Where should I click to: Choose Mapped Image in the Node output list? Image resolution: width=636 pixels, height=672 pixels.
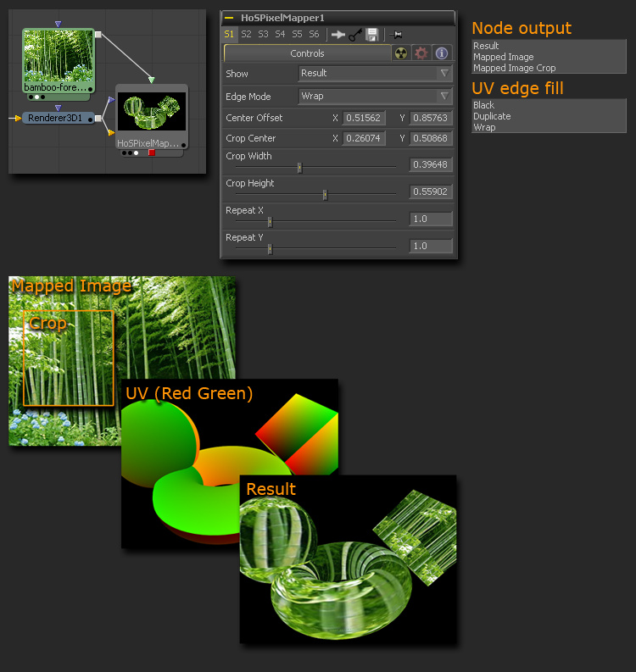pos(504,57)
